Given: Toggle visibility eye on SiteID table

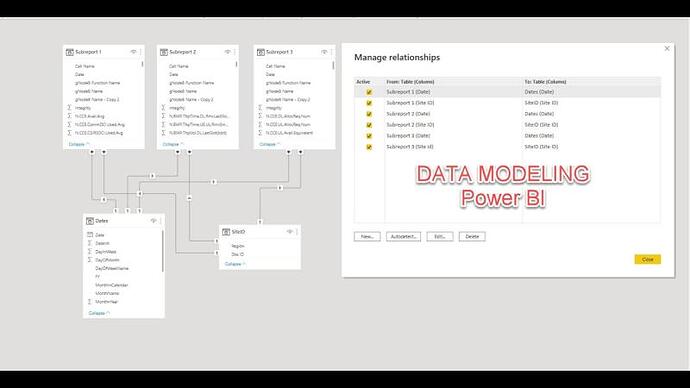Looking at the screenshot, I should 290,231.
